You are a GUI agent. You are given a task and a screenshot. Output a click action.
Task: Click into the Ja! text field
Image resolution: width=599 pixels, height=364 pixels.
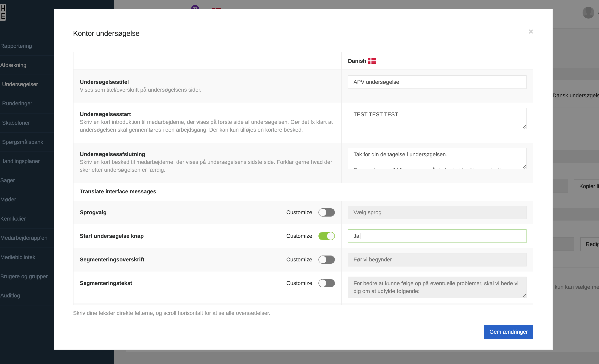pyautogui.click(x=437, y=236)
